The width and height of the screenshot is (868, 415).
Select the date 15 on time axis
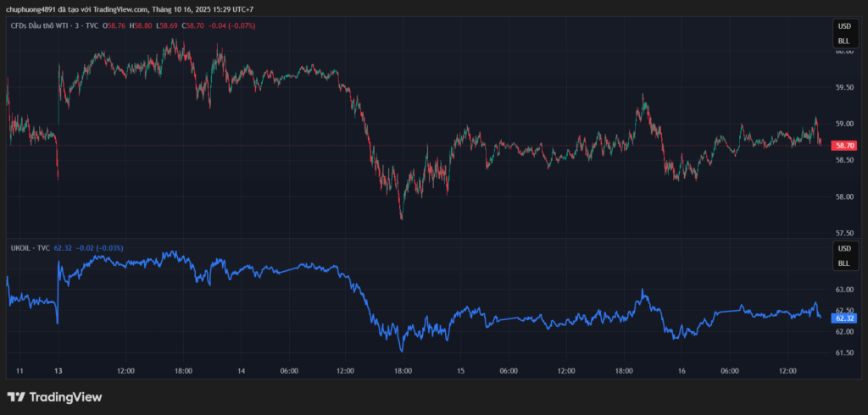(x=460, y=371)
